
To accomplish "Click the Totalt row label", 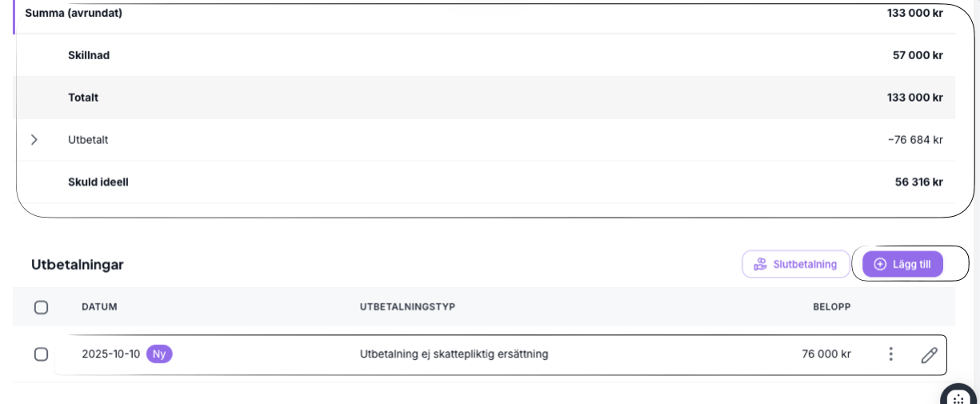I will click(x=83, y=98).
